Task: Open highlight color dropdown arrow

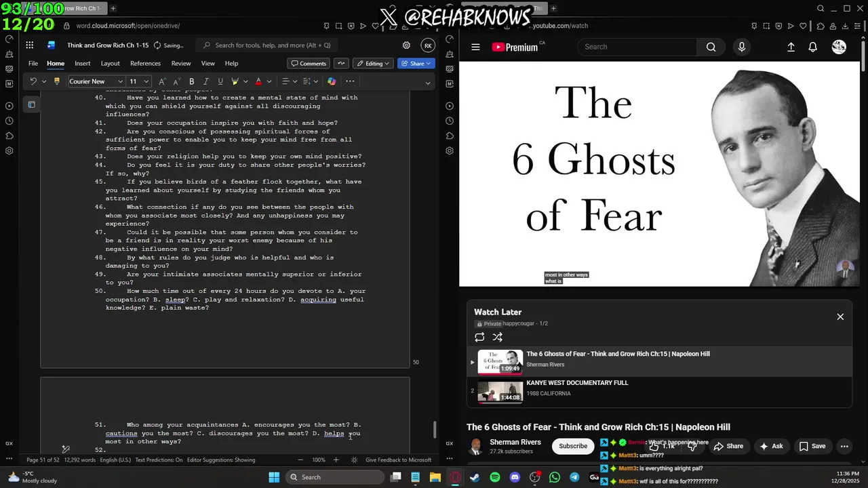Action: click(x=245, y=81)
